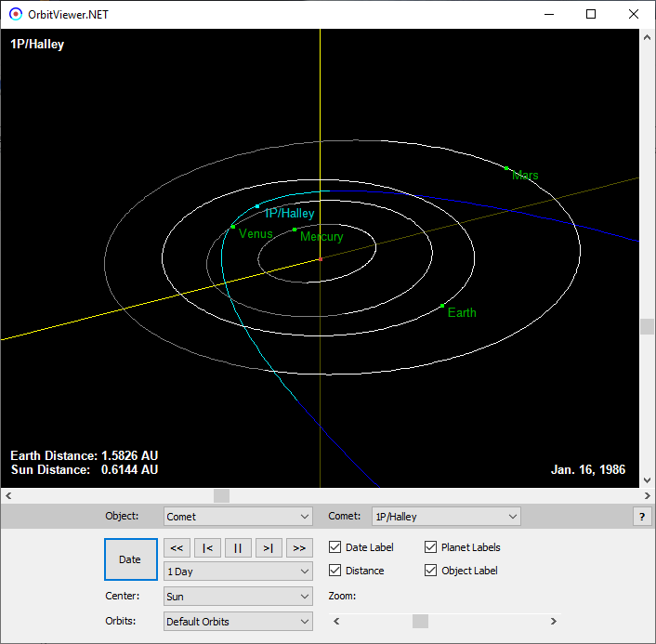Step forward one frame with >| button
Screen dimensions: 656x644
tap(269, 547)
